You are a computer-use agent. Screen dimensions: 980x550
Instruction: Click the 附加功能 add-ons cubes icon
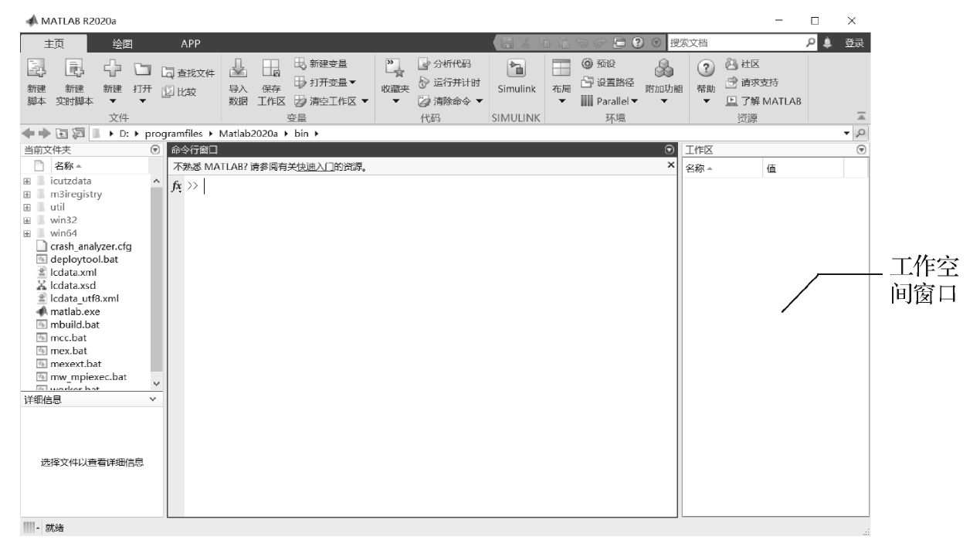(x=663, y=70)
